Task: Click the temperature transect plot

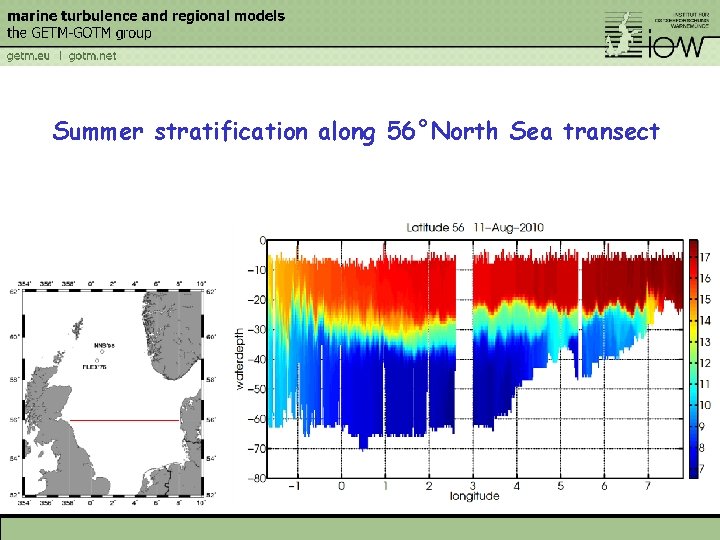Action: [x=475, y=359]
